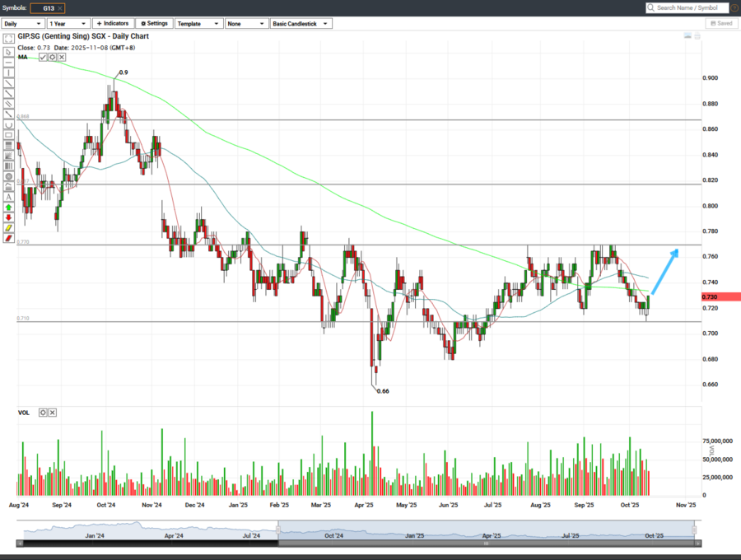The width and height of the screenshot is (741, 560).
Task: Choose the red down arrow marker
Action: 8,218
